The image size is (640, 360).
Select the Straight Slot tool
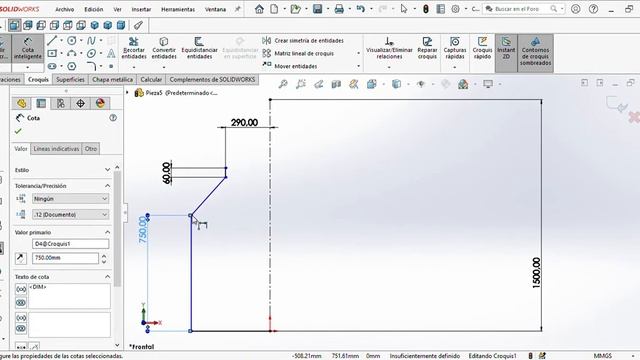click(x=52, y=66)
